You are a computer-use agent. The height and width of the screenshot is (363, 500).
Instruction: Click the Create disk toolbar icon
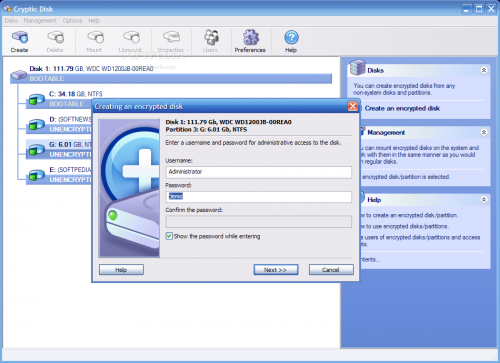pyautogui.click(x=20, y=37)
